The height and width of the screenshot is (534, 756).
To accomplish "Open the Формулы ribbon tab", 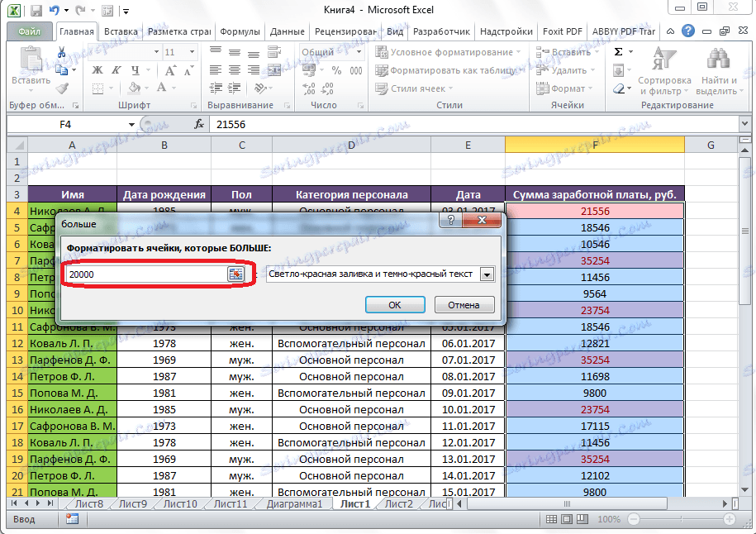I will pyautogui.click(x=240, y=32).
